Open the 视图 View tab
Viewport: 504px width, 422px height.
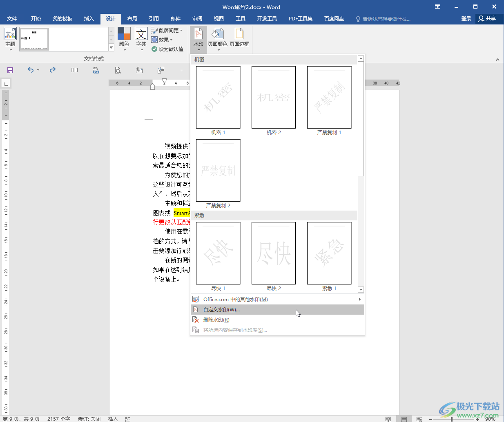point(219,19)
